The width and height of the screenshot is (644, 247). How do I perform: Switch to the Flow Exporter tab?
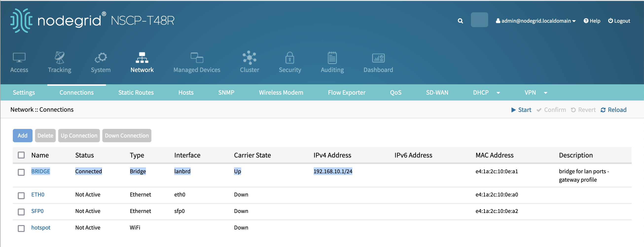click(x=346, y=92)
